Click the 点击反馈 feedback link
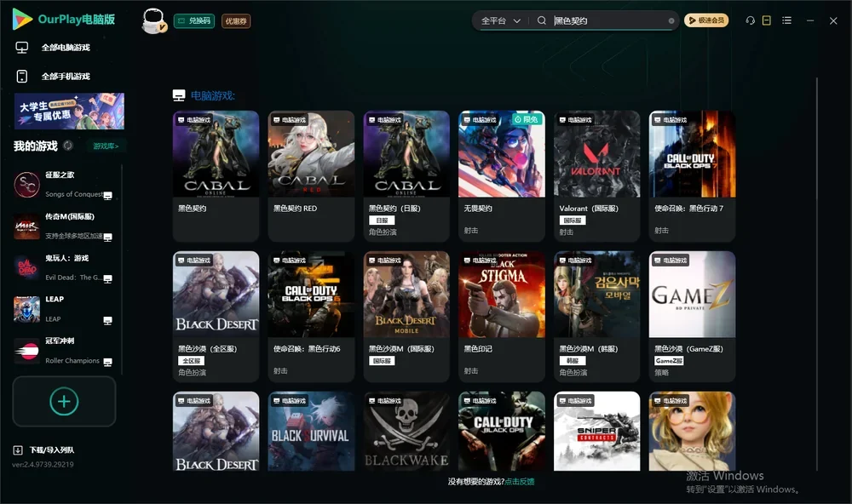The image size is (852, 504). (520, 481)
